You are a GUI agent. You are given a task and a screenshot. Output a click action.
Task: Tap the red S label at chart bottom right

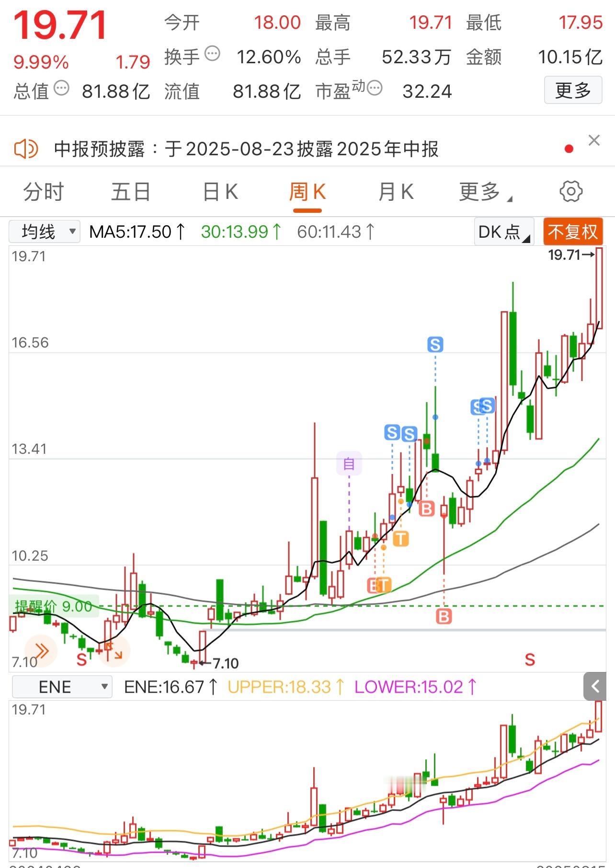[x=530, y=660]
